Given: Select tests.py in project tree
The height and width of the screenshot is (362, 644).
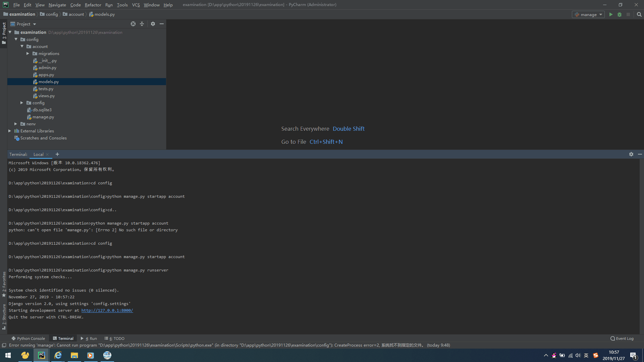Looking at the screenshot, I should 46,89.
